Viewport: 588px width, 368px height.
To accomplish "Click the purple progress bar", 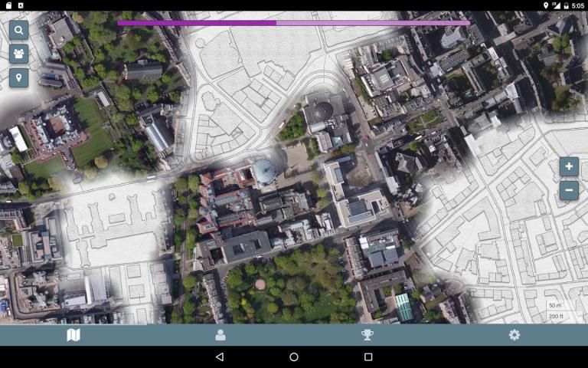I will (x=197, y=23).
